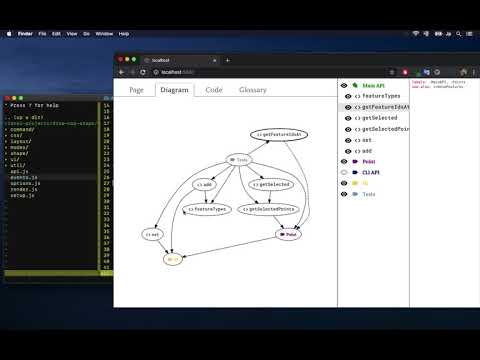The width and height of the screenshot is (480, 360).
Task: Click the Wi-Fi status icon
Action: (415, 34)
